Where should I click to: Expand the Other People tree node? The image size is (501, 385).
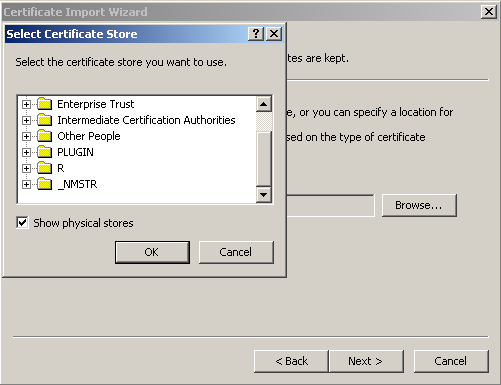tap(26, 136)
